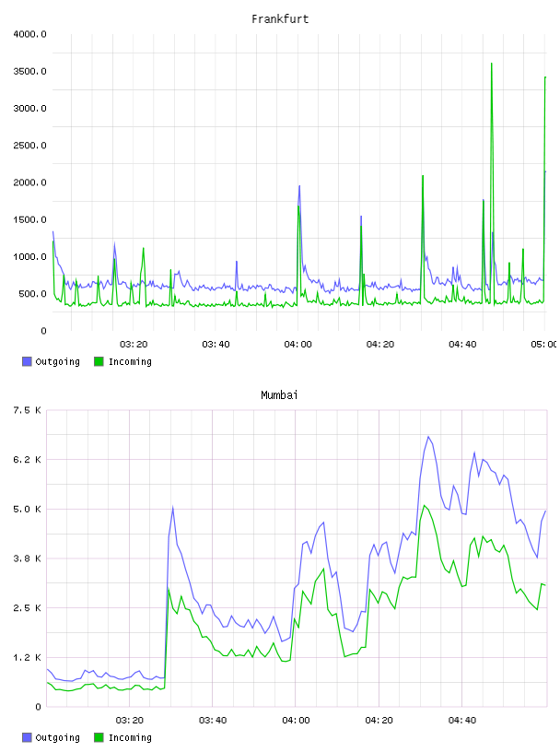Click the 04:20 time label in Mumbai chart
The height and width of the screenshot is (752, 560).
[379, 721]
